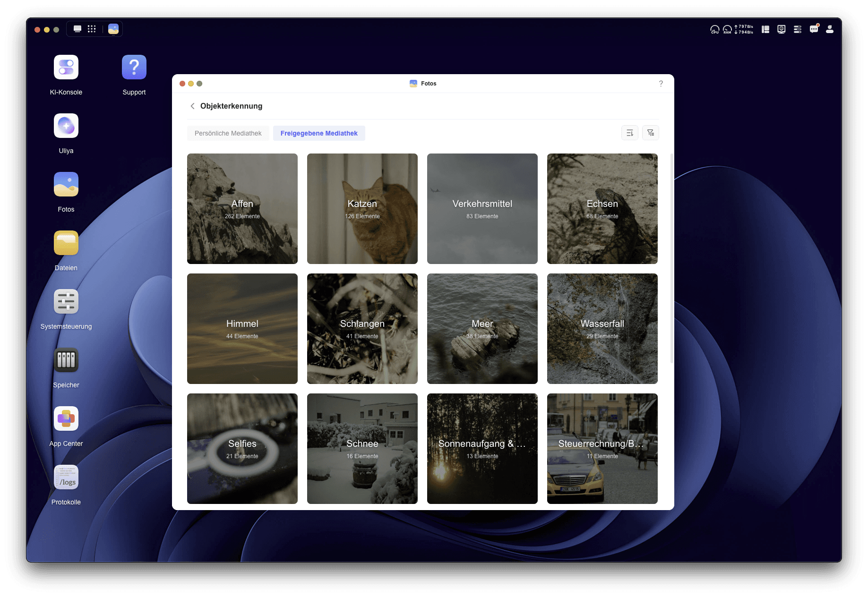Show desktop via top bar monitor icon

[x=77, y=29]
